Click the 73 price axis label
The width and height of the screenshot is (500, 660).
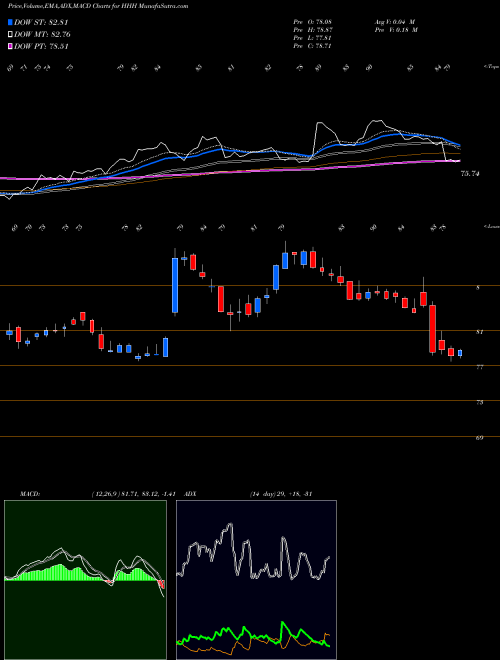coord(479,402)
